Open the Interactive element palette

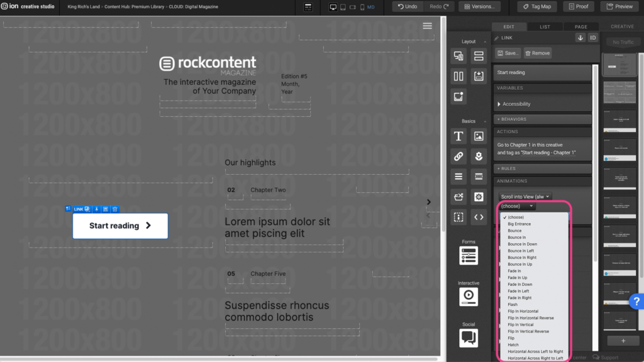(469, 297)
